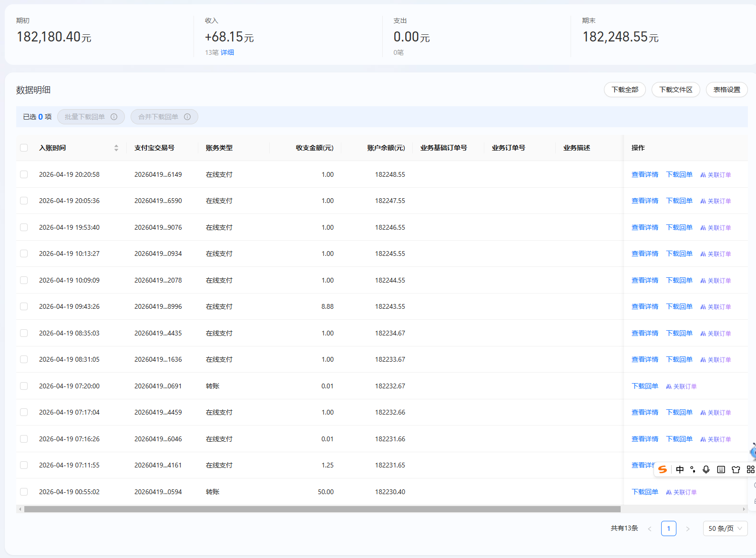Check the row dated 2026-04-19 20:20:58

pos(24,174)
